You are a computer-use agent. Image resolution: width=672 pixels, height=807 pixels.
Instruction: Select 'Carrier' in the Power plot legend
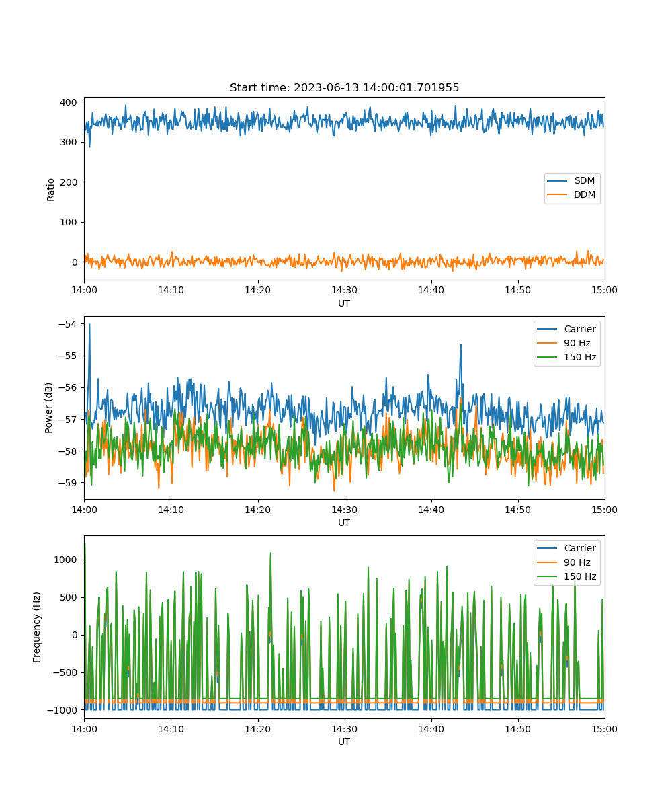click(x=566, y=329)
